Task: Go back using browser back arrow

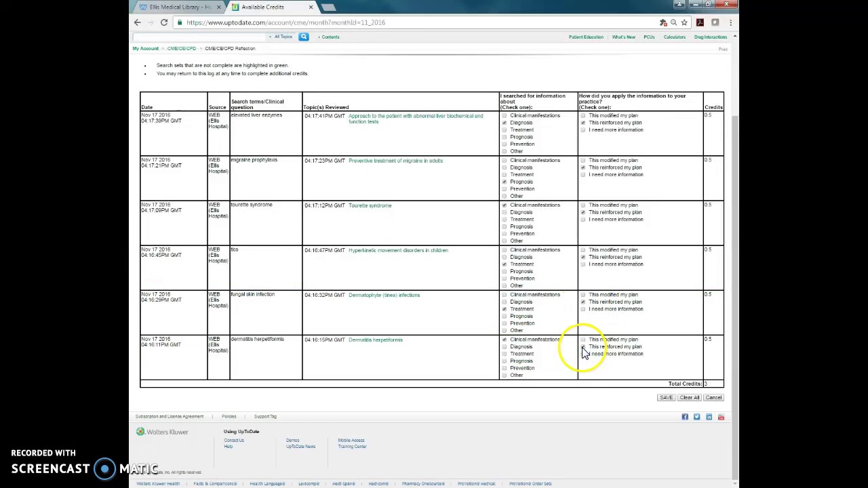Action: (x=138, y=22)
